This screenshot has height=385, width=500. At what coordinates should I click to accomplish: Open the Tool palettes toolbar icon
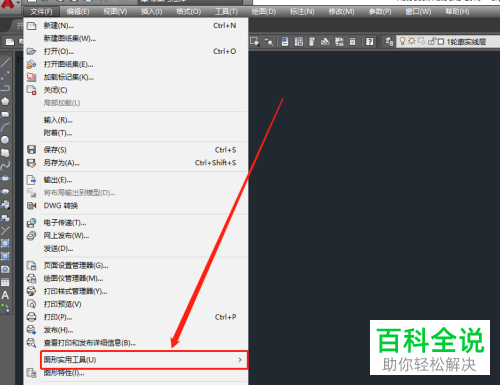tap(312, 42)
